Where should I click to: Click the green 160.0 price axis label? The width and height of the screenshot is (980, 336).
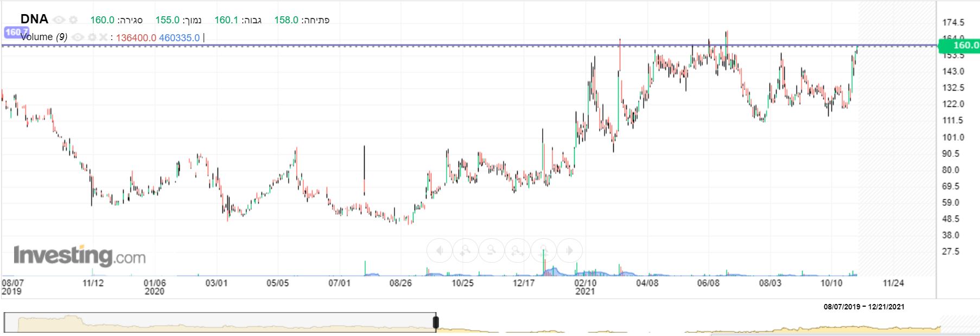(x=960, y=46)
